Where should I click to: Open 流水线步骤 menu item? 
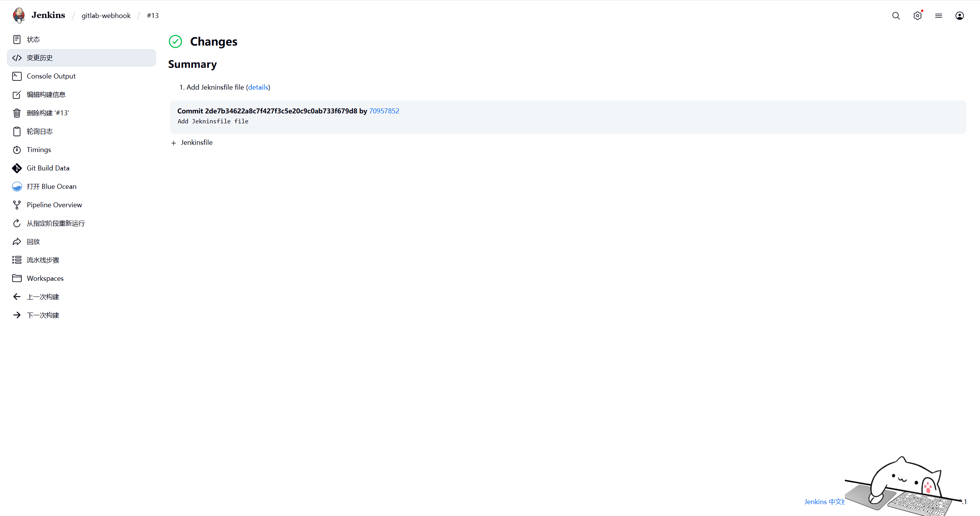(82, 260)
